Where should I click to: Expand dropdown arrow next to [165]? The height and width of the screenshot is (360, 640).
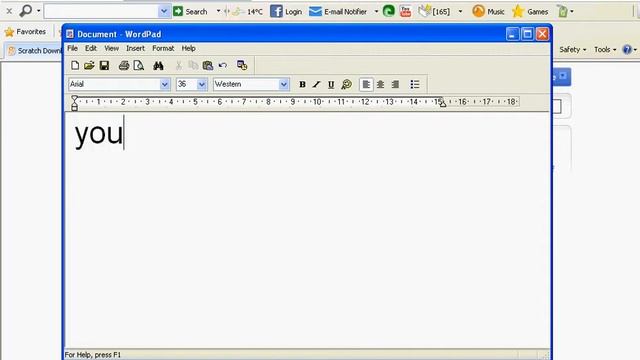click(x=460, y=11)
